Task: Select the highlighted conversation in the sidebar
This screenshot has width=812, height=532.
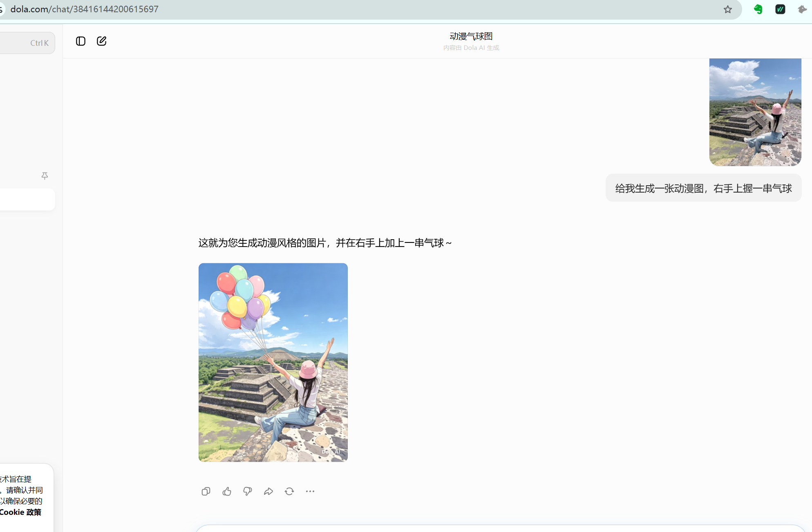Action: [x=27, y=200]
